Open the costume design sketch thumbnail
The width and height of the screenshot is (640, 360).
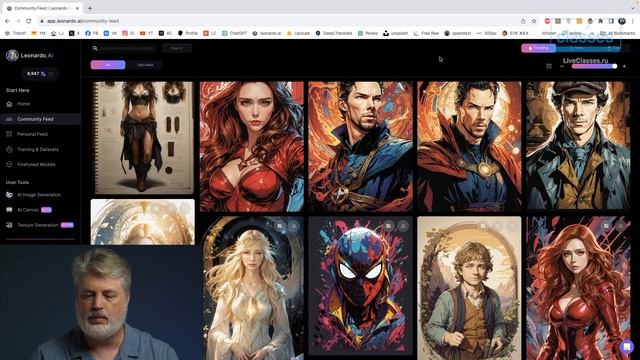[143, 137]
